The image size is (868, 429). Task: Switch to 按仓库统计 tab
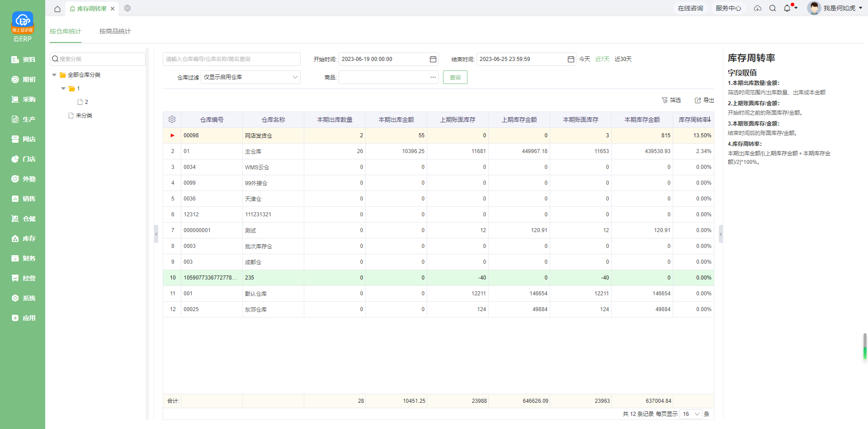[x=66, y=31]
